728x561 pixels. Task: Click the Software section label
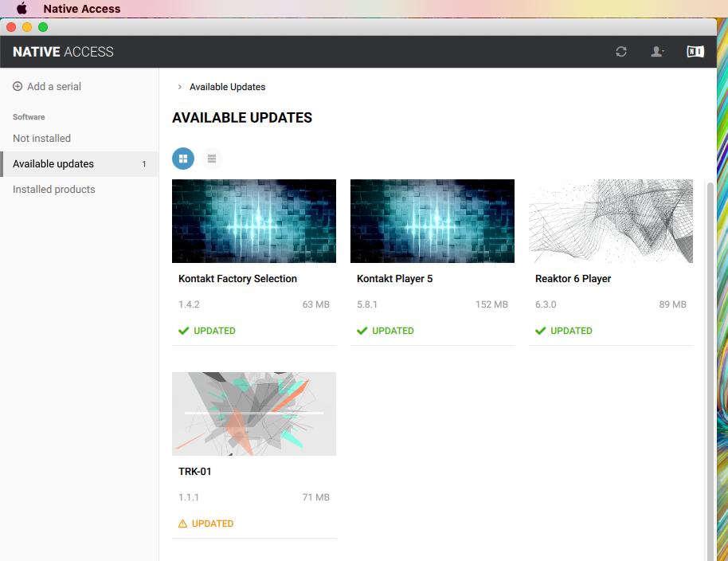29,117
